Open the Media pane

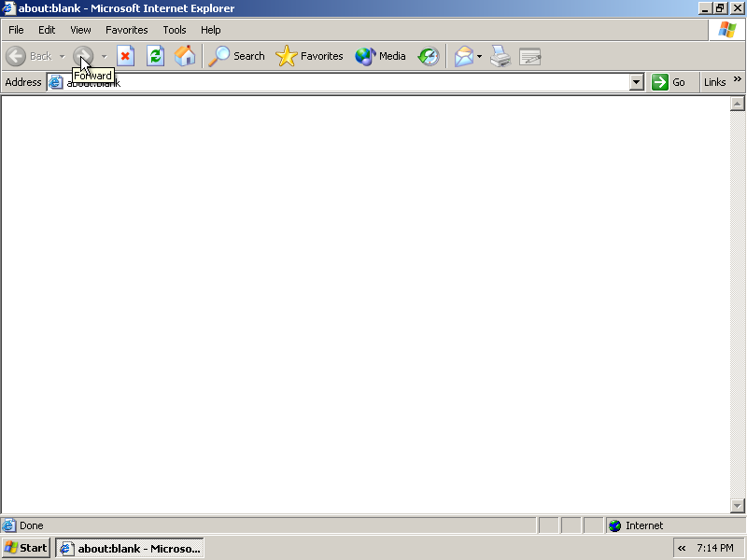tap(381, 56)
